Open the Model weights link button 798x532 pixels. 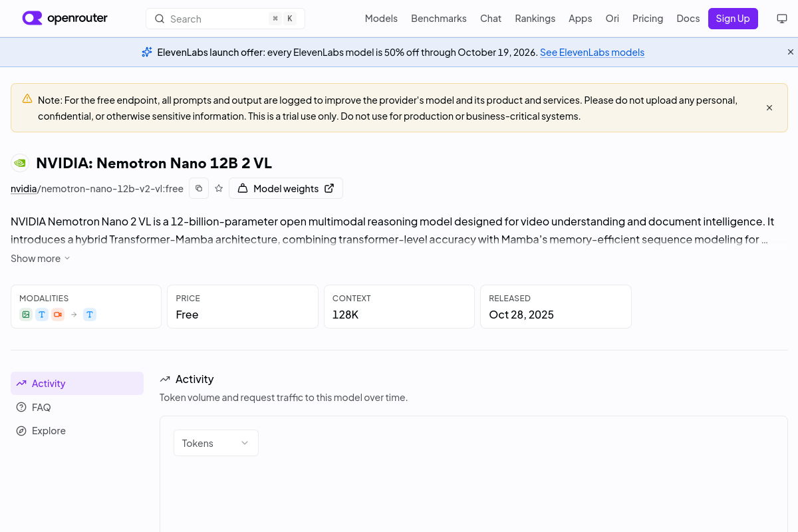coord(286,188)
